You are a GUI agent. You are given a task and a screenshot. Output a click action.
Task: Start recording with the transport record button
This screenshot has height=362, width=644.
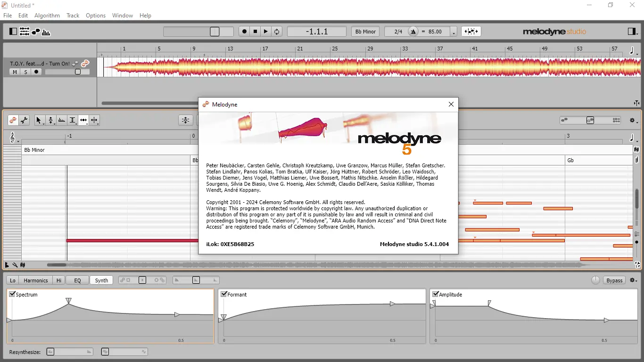244,32
